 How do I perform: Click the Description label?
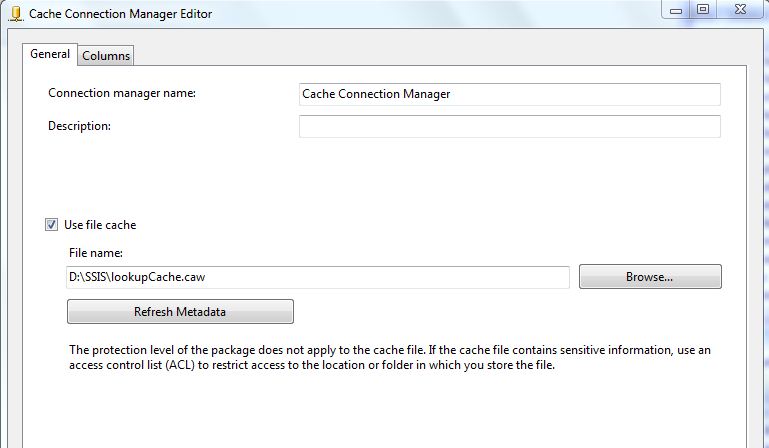point(79,125)
